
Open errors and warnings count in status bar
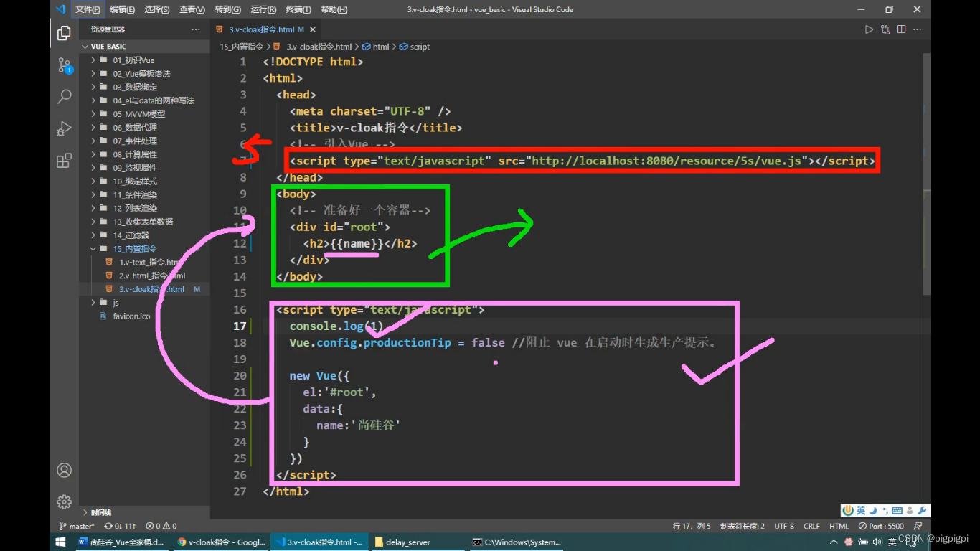(161, 526)
